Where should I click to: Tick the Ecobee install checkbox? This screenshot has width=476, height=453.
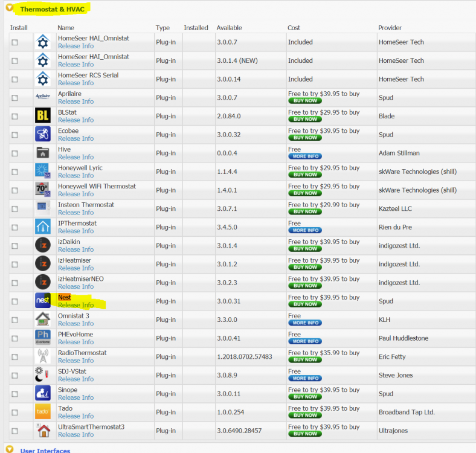click(x=14, y=135)
